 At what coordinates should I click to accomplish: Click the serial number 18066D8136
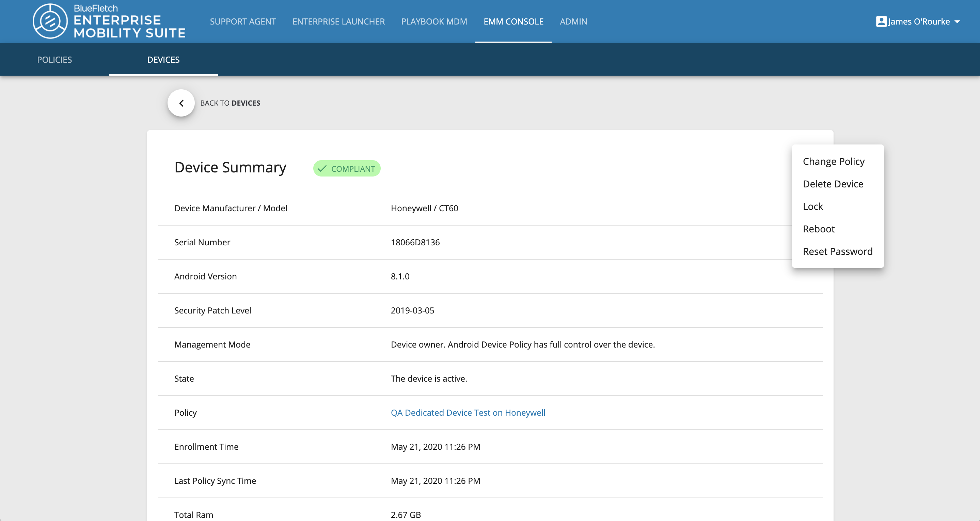415,242
